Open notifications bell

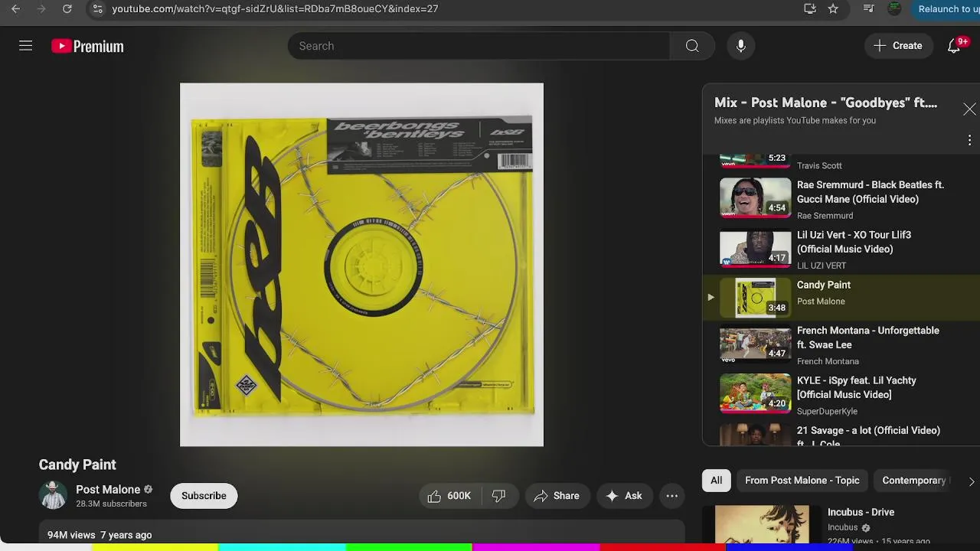click(x=954, y=46)
